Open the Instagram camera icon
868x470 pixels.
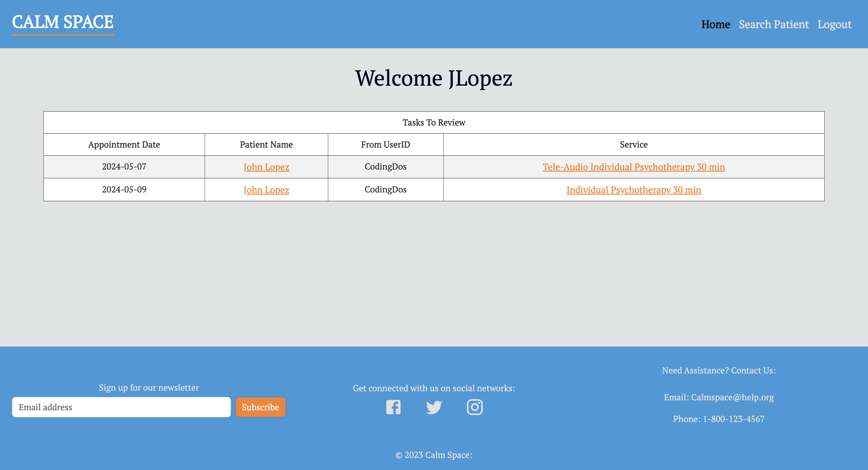pyautogui.click(x=474, y=407)
